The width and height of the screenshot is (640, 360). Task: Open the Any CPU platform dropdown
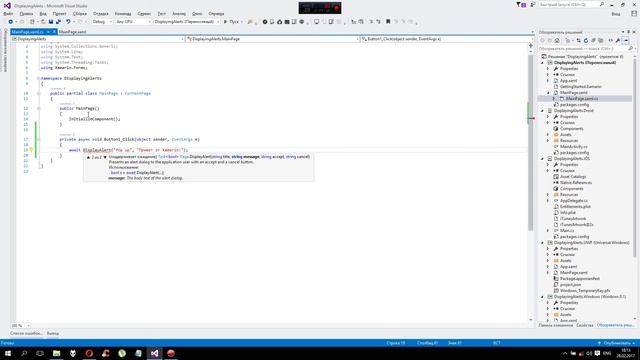pos(133,22)
